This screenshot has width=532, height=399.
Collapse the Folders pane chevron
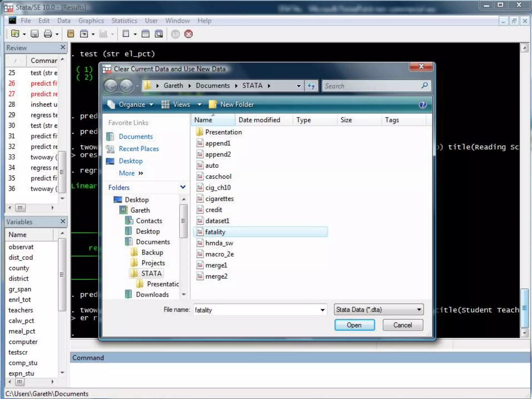(x=183, y=187)
